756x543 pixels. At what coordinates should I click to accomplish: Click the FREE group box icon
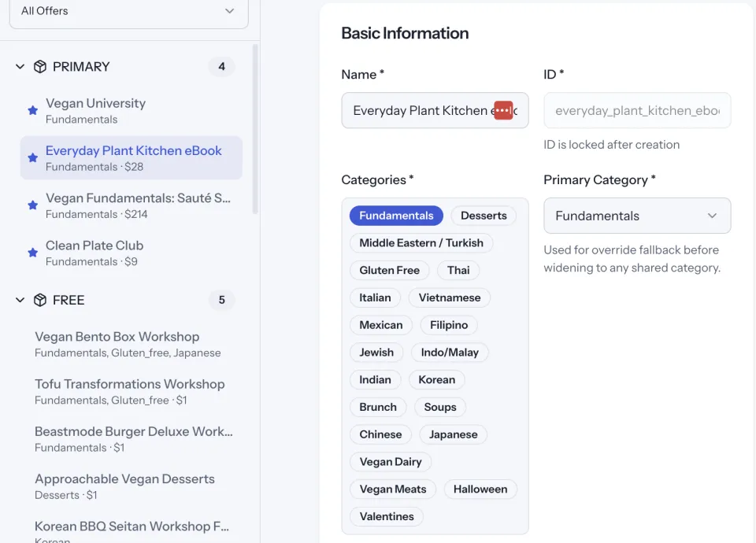tap(40, 300)
